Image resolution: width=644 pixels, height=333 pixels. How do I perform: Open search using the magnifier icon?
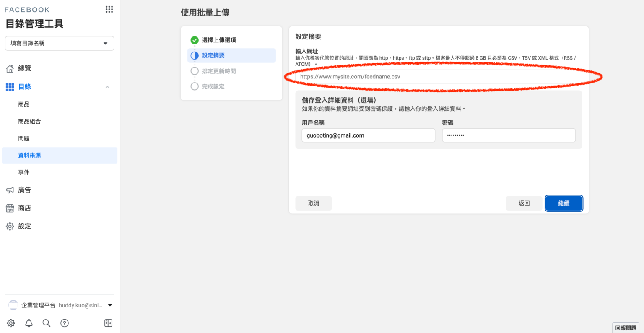point(46,323)
